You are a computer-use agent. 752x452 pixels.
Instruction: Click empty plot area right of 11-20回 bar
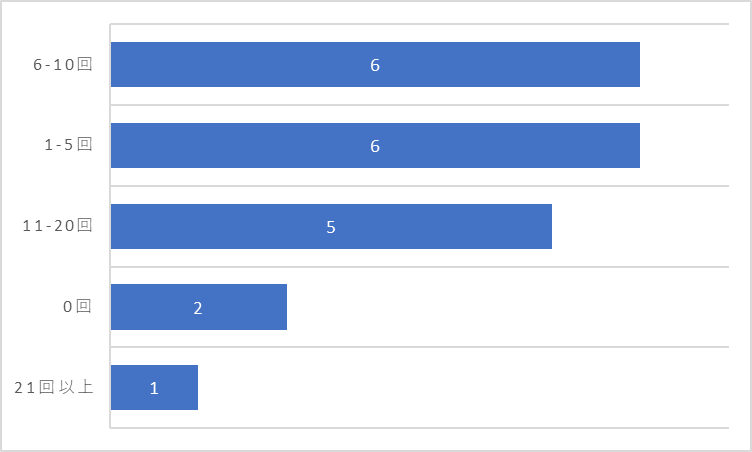(640, 226)
